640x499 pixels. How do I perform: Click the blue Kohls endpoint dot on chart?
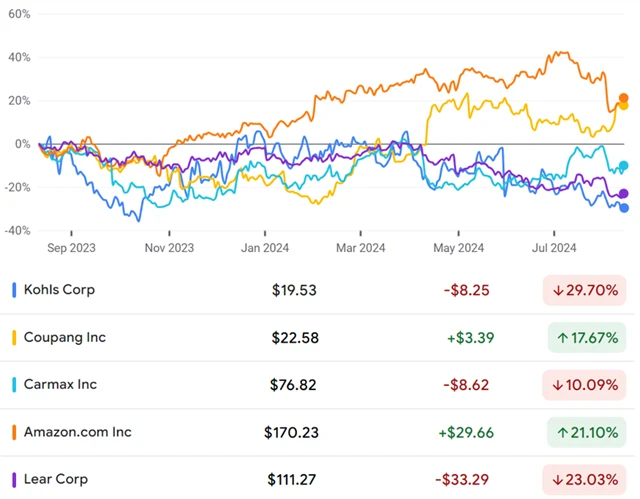tap(624, 208)
